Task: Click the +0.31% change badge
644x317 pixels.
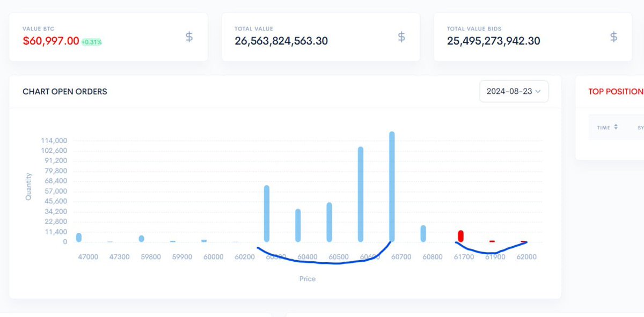Action: point(92,42)
